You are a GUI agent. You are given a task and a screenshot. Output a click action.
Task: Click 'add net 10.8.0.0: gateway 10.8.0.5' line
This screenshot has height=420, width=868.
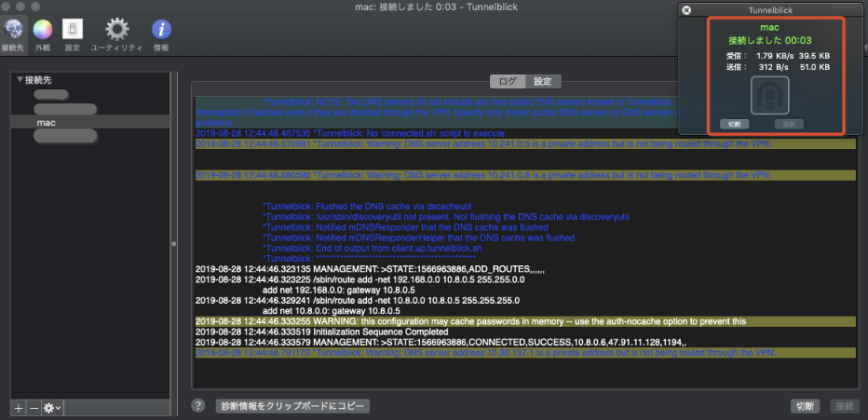(x=332, y=311)
